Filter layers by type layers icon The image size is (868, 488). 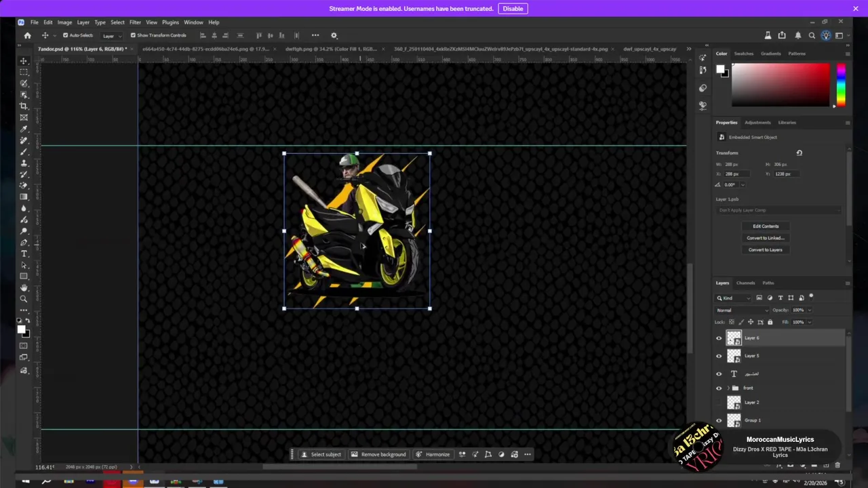click(x=780, y=298)
